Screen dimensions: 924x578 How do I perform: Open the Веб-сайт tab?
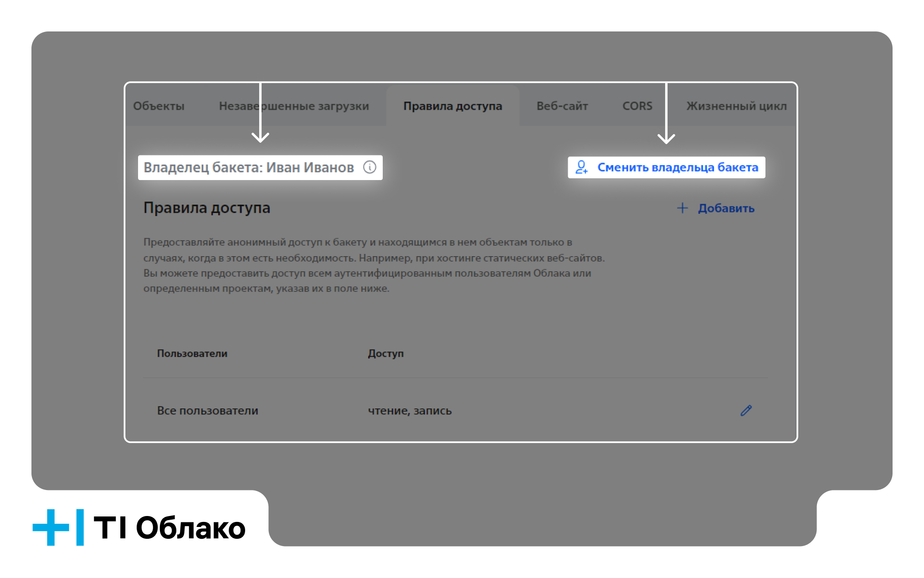tap(562, 106)
